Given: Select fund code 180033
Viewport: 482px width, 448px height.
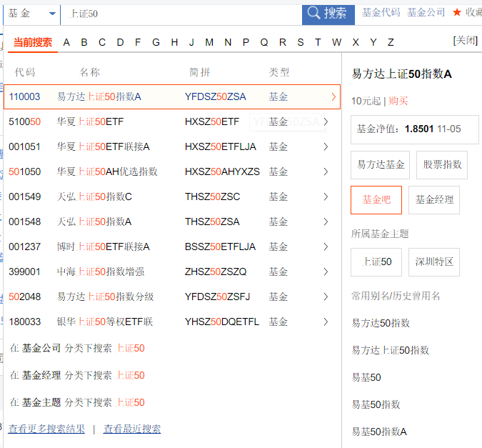Looking at the screenshot, I should coord(24,322).
